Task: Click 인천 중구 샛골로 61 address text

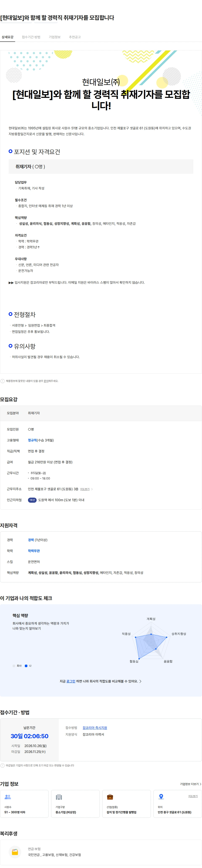Action: [x=174, y=812]
